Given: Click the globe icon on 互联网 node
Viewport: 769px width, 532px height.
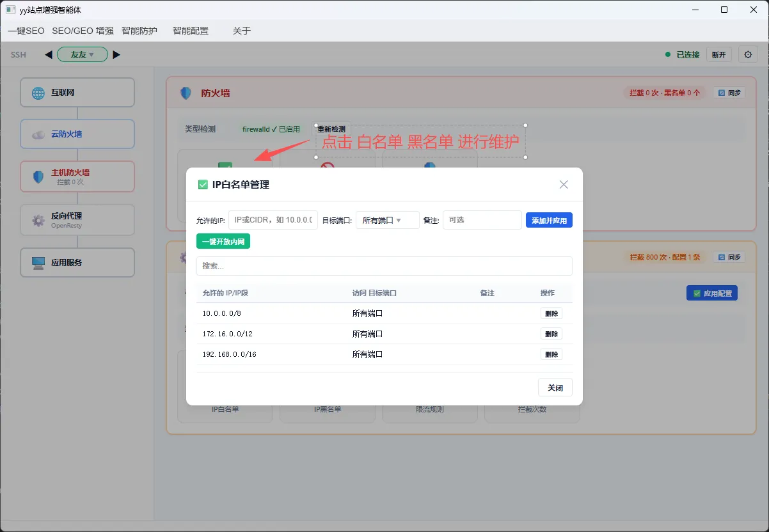Looking at the screenshot, I should 38,93.
